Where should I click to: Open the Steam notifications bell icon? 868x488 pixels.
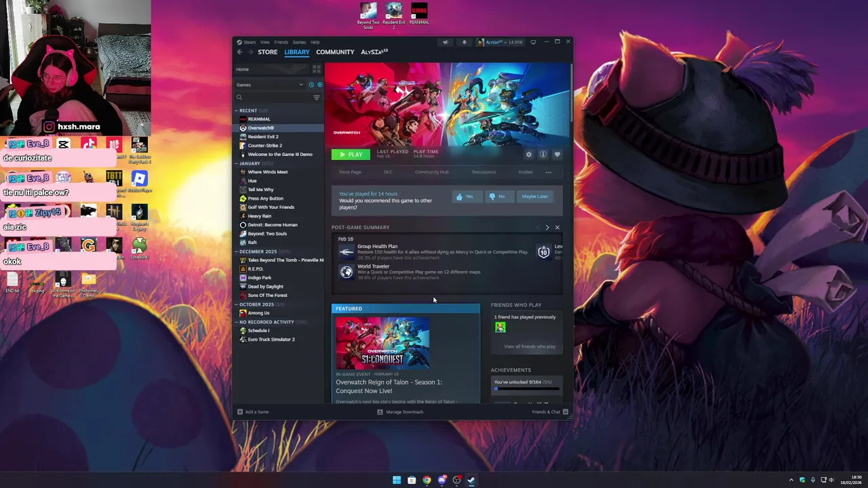tap(465, 42)
